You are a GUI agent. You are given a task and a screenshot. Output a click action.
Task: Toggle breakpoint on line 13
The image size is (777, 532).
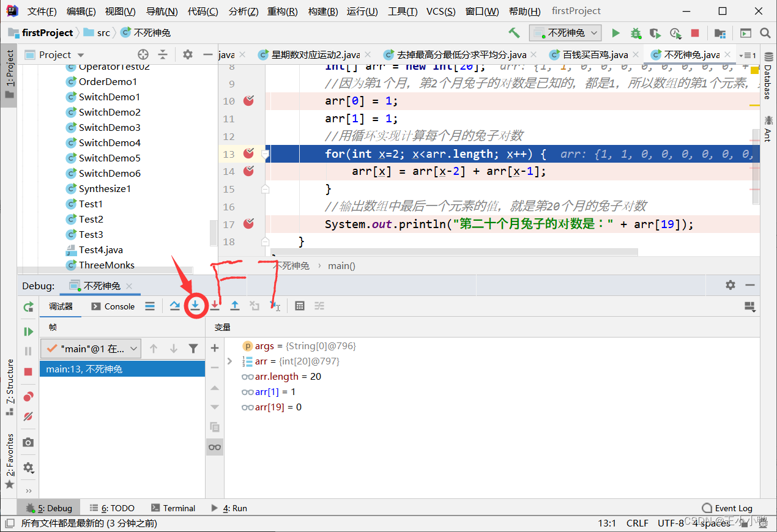click(x=248, y=153)
